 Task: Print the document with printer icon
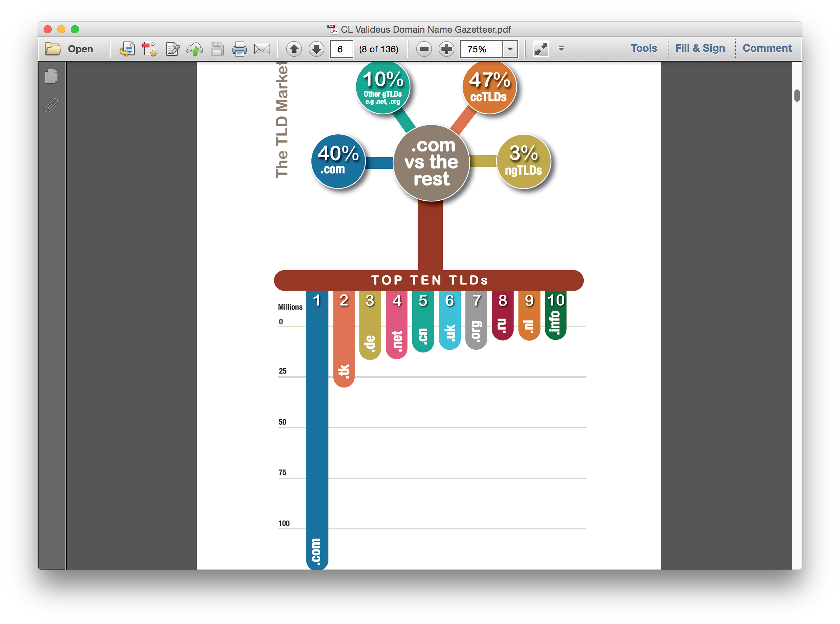(239, 49)
